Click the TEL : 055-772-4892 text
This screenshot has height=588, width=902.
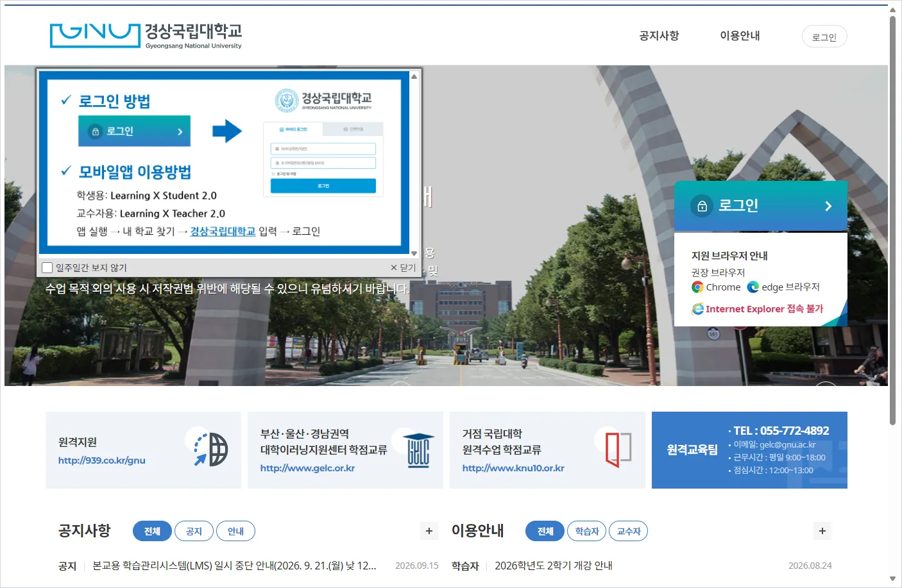pos(781,431)
